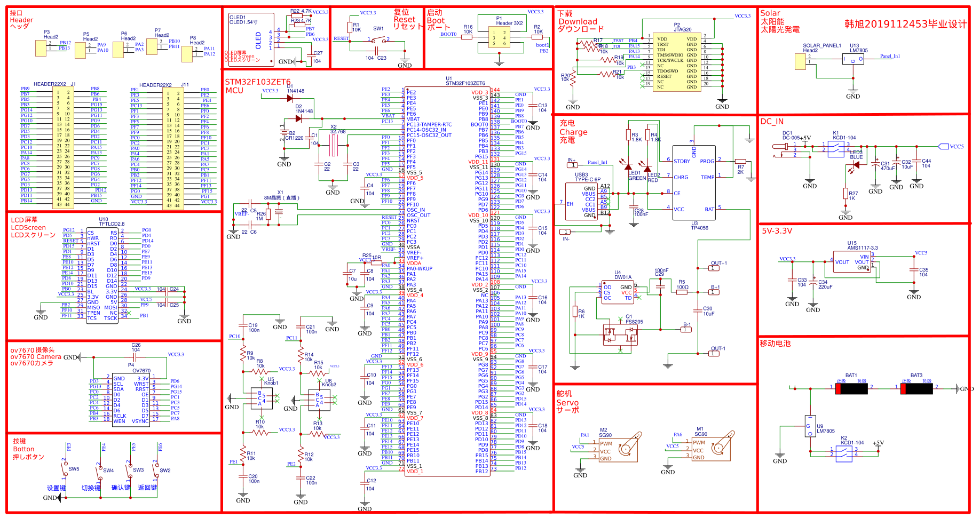The image size is (980, 518).
Task: Select the U15 AMS1117-3.3 regulator
Action: click(x=852, y=262)
